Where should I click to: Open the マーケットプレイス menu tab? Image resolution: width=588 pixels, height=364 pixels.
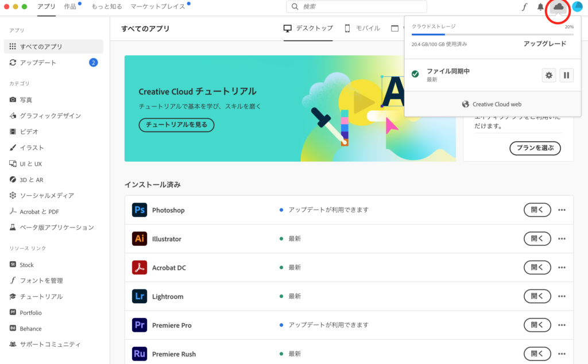[158, 6]
